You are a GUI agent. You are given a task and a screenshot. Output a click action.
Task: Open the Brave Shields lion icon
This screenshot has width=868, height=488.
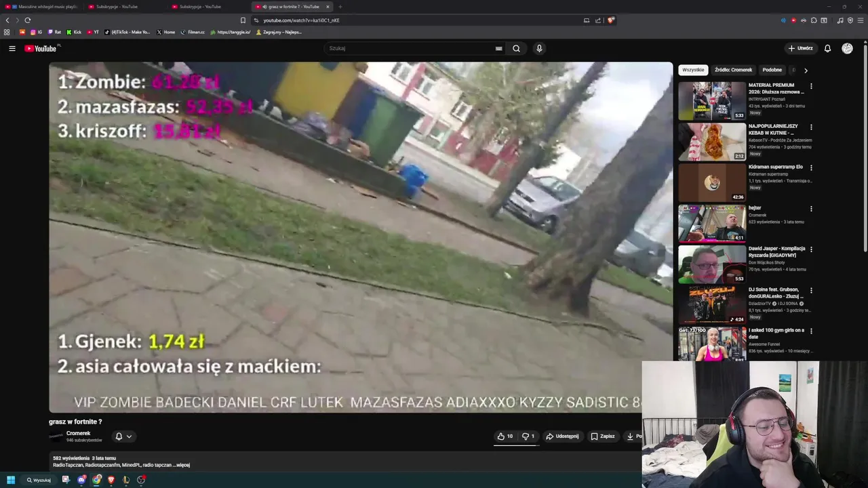click(610, 20)
